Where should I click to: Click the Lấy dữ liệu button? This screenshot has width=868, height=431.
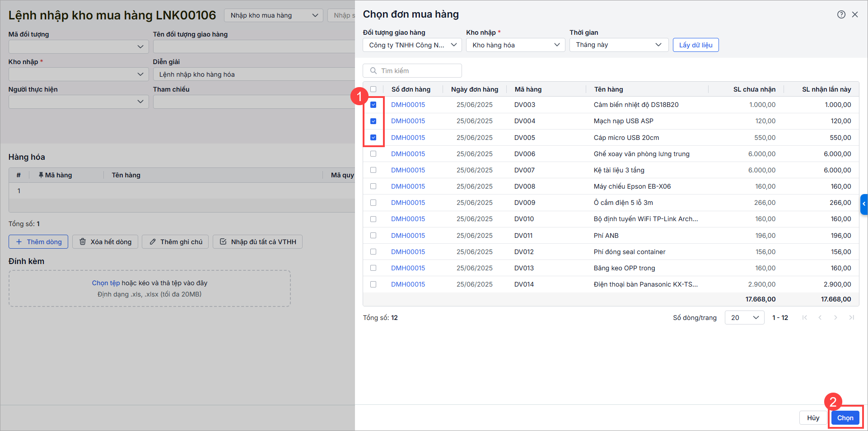(695, 45)
